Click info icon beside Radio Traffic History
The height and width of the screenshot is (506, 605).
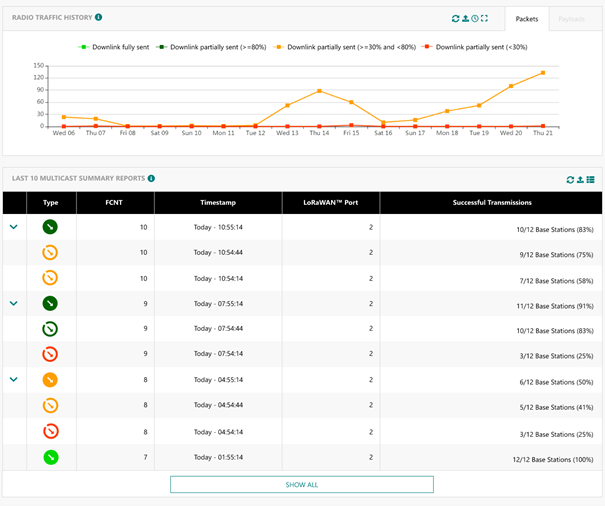coord(98,17)
